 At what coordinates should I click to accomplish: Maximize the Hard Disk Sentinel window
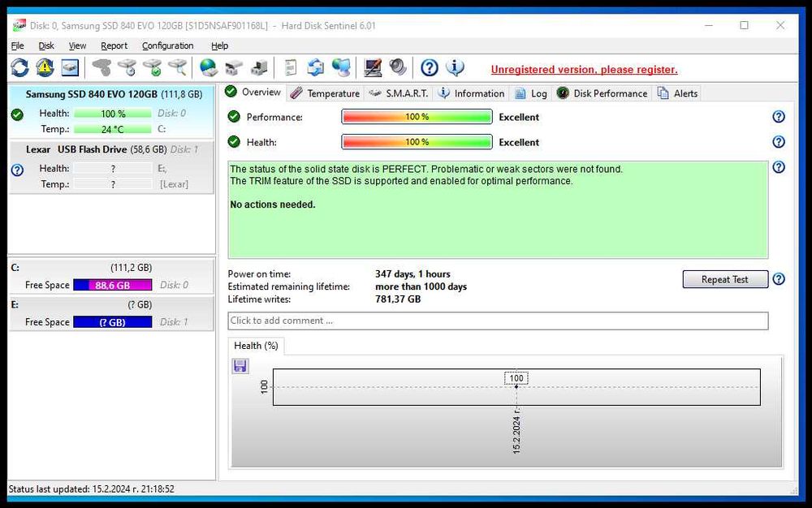[744, 25]
